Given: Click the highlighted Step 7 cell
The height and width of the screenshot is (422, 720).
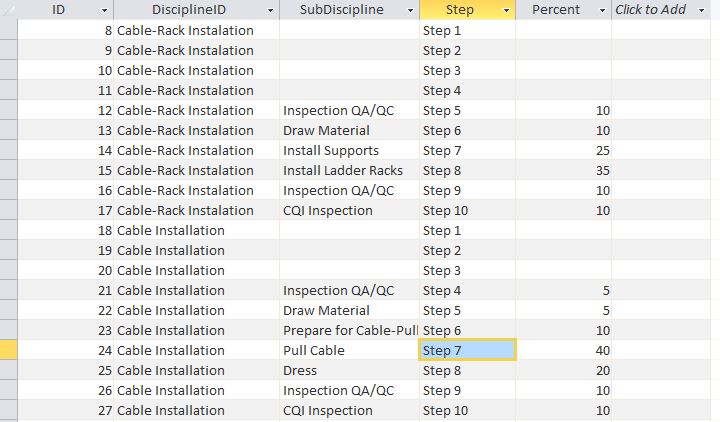Looking at the screenshot, I should point(467,350).
